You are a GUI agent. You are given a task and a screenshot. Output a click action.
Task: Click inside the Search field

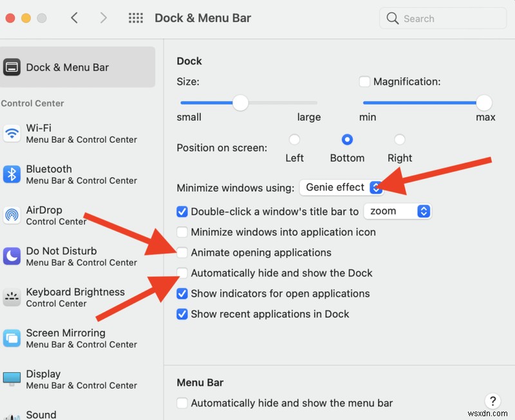[x=444, y=18]
